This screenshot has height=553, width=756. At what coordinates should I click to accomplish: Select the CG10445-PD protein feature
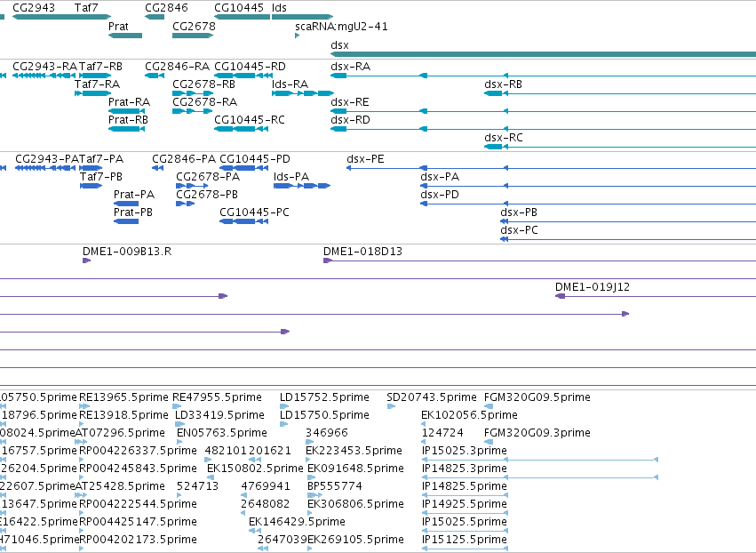tap(243, 168)
